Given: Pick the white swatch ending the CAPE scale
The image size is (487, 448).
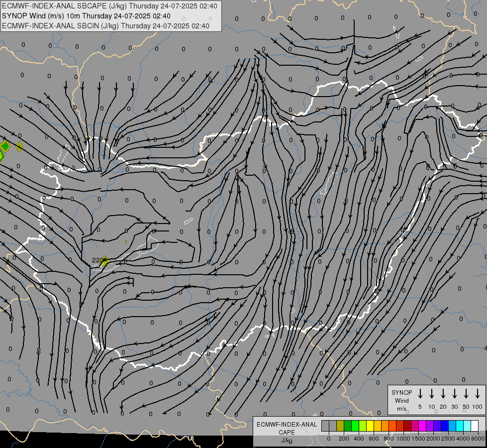Looking at the screenshot, I should pos(475,426).
